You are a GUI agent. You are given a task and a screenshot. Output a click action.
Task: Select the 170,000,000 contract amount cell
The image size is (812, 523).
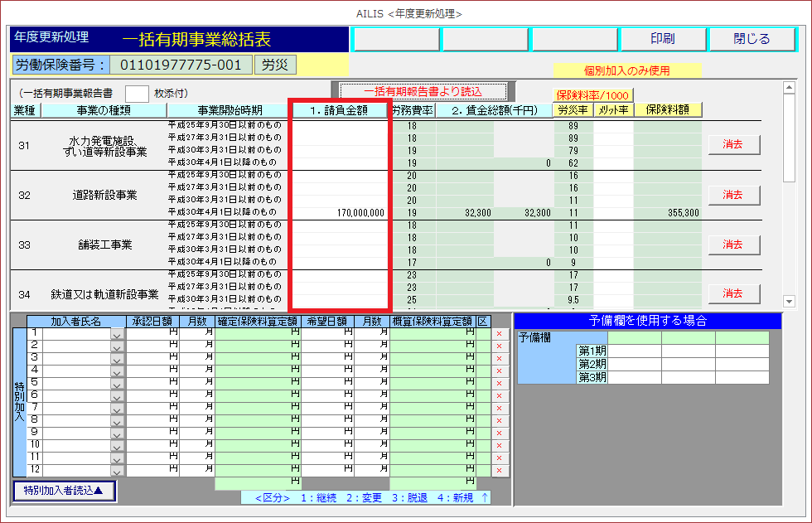point(341,213)
